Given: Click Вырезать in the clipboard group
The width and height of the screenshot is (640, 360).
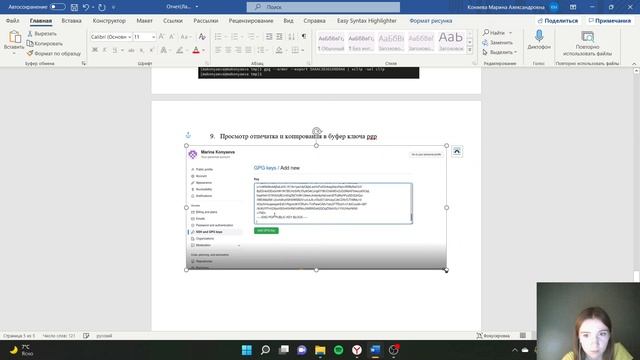Looking at the screenshot, I should coord(42,33).
